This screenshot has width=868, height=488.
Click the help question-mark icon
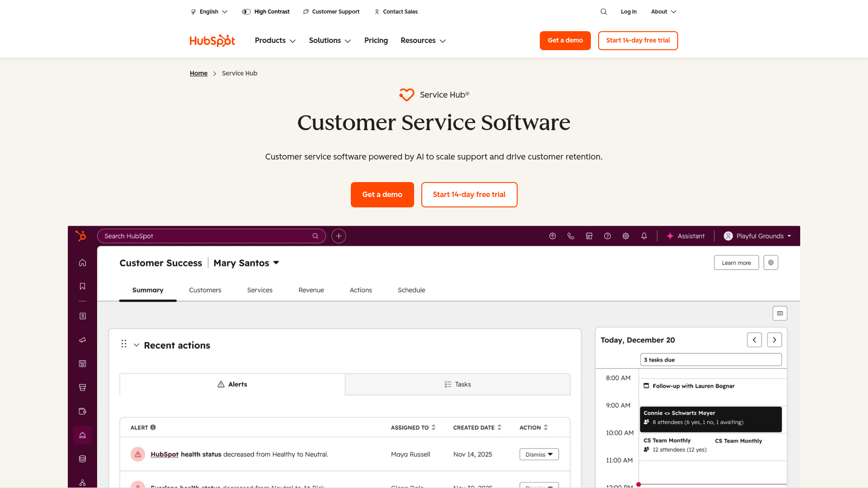(x=607, y=236)
